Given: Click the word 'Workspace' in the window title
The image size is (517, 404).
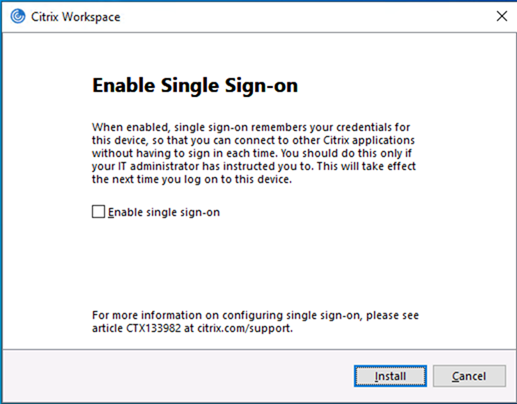Looking at the screenshot, I should point(91,17).
